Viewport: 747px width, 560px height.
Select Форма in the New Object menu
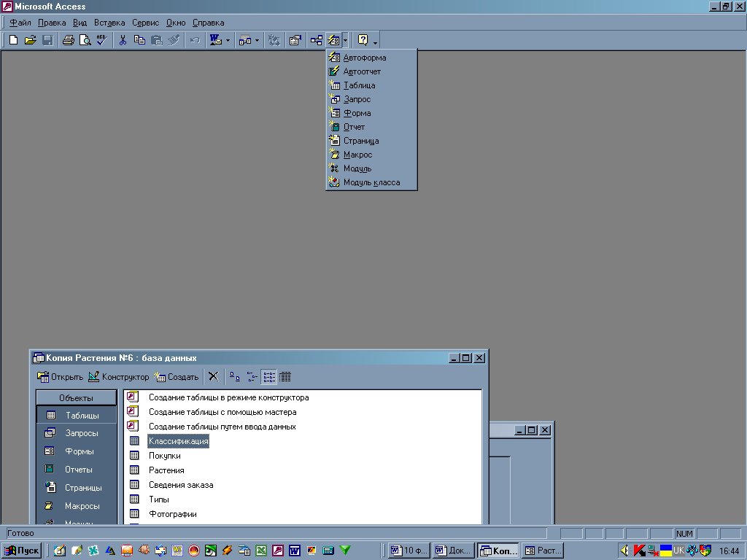pyautogui.click(x=371, y=113)
